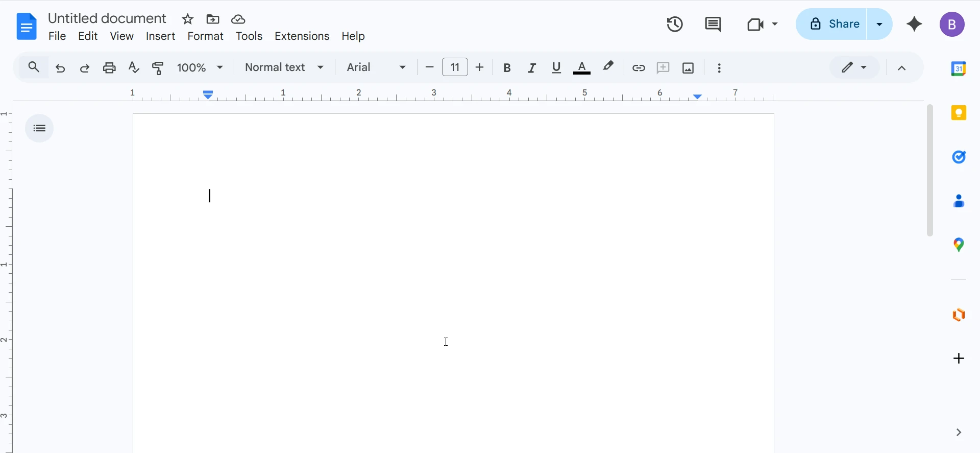Viewport: 980px width, 453px height.
Task: Open the 100% zoom dropdown
Action: coord(200,67)
